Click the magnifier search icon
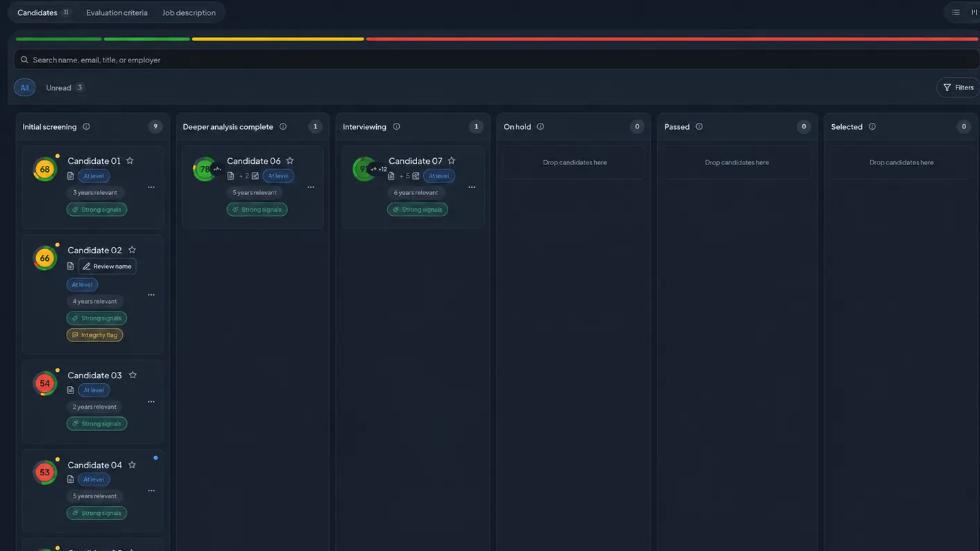 (x=24, y=60)
